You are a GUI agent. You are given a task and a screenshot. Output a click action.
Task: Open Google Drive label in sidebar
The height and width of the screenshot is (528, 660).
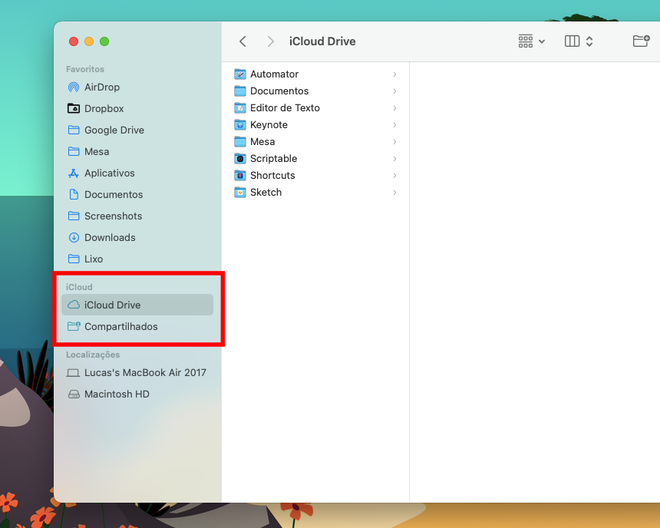[114, 130]
